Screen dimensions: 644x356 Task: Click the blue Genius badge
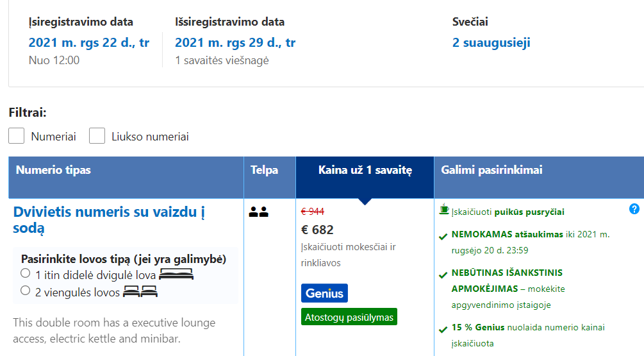[x=324, y=293]
